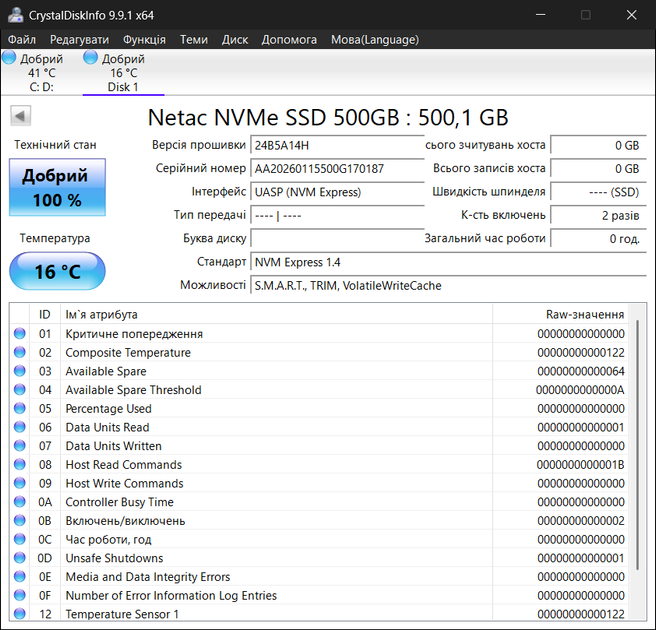Image resolution: width=656 pixels, height=630 pixels.
Task: Open the Редагувати menu
Action: [79, 40]
